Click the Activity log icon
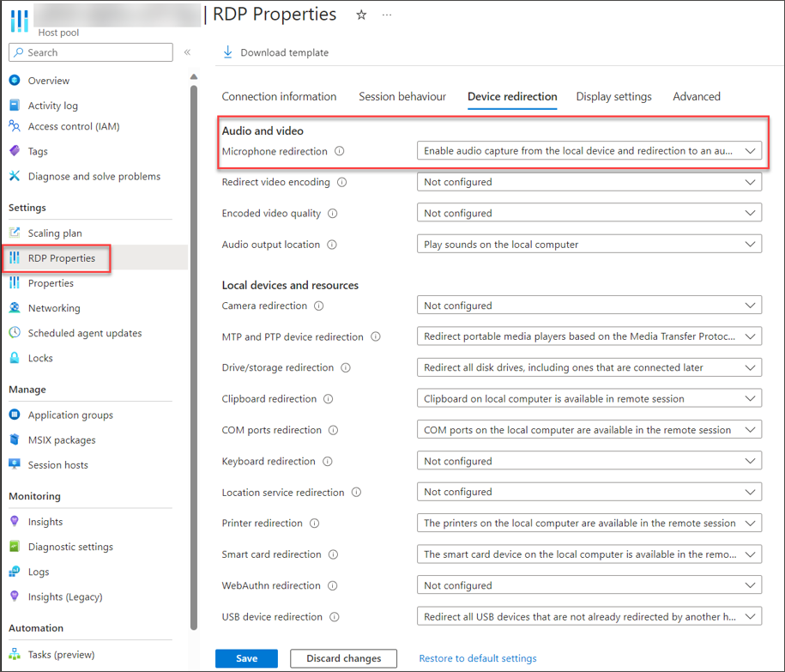Image resolution: width=785 pixels, height=672 pixels. (15, 106)
